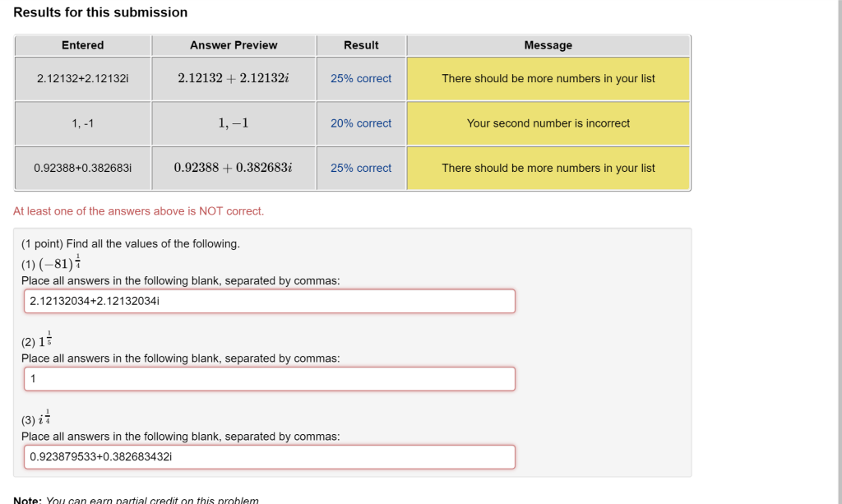Select the answer input field for (-81)^(1/4)
The height and width of the screenshot is (504, 842).
(x=269, y=301)
